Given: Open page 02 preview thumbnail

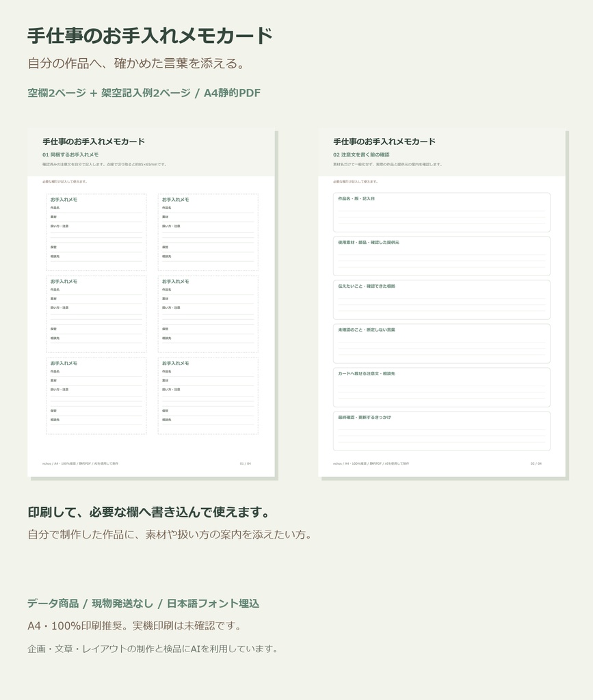Looking at the screenshot, I should [442, 304].
